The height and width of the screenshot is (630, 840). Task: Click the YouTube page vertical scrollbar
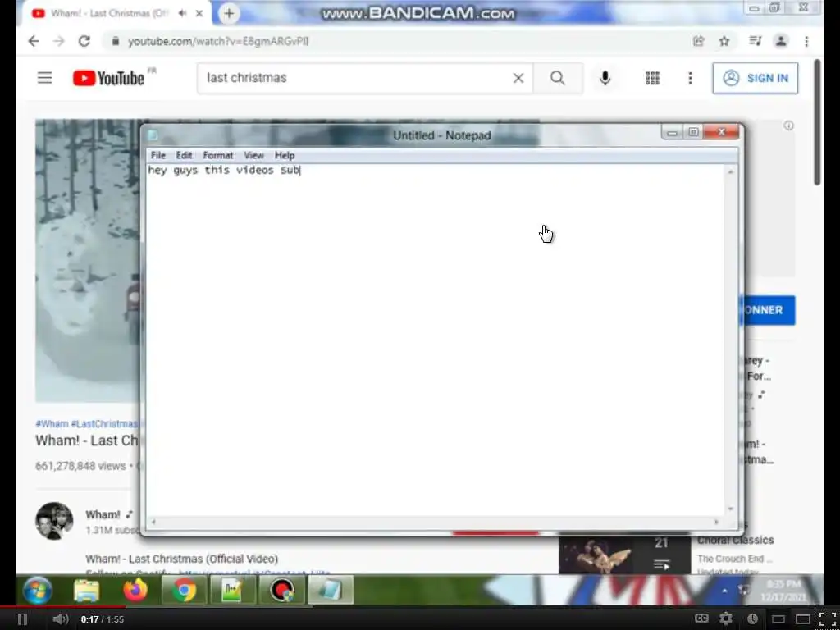817,122
